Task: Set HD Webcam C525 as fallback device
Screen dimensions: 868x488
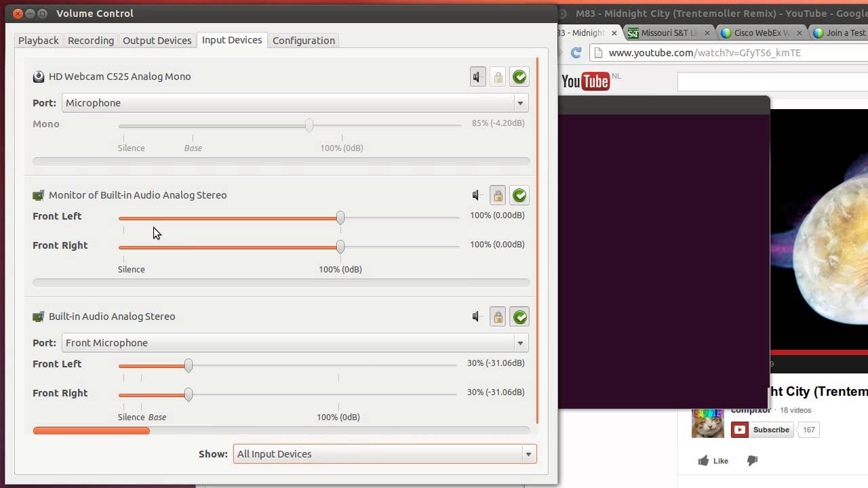Action: coord(519,77)
